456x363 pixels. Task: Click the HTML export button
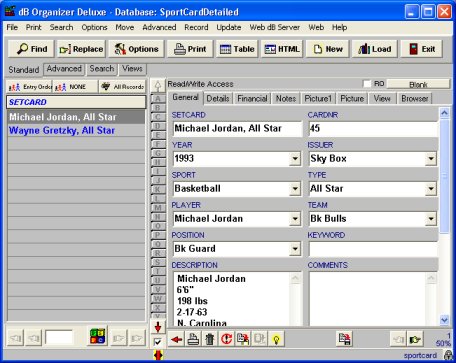282,49
